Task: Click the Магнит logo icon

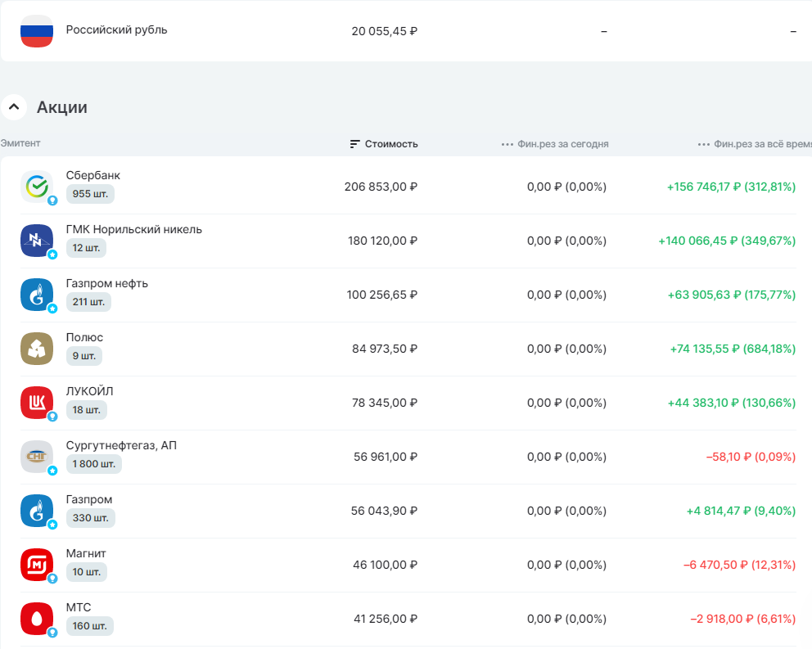Action: [37, 565]
